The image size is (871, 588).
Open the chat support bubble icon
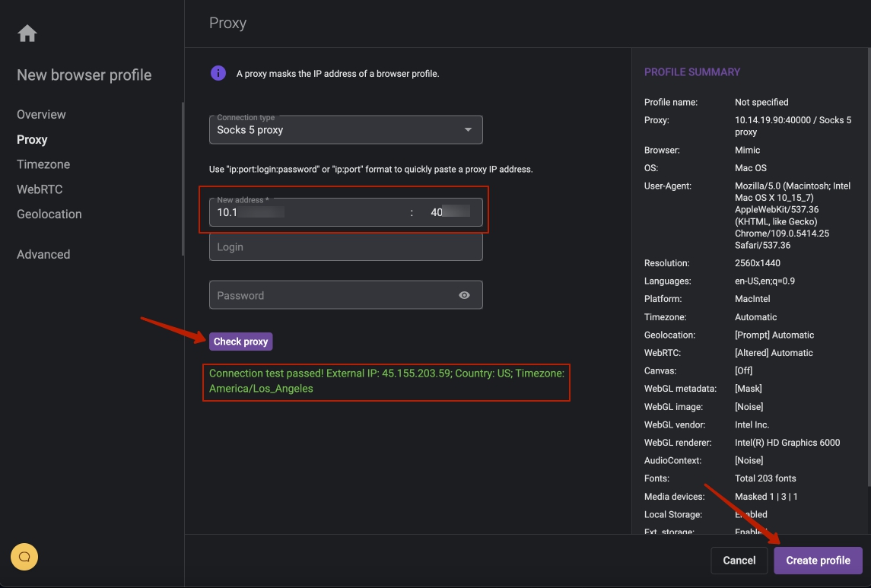click(x=24, y=557)
